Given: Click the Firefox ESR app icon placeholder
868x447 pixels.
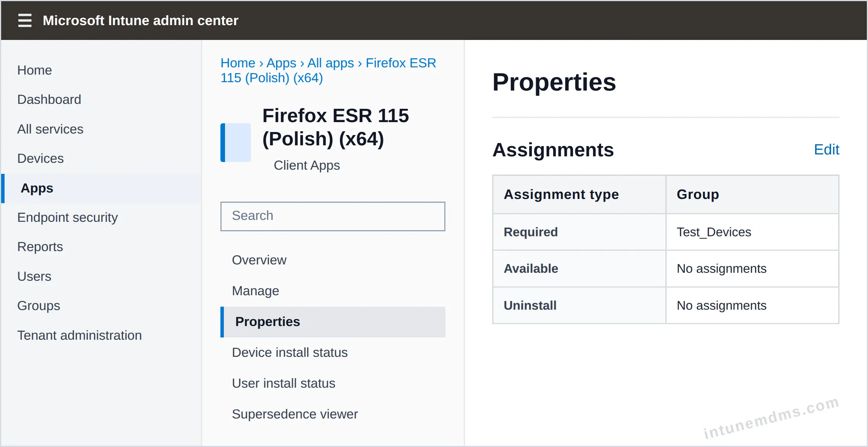Looking at the screenshot, I should [236, 143].
